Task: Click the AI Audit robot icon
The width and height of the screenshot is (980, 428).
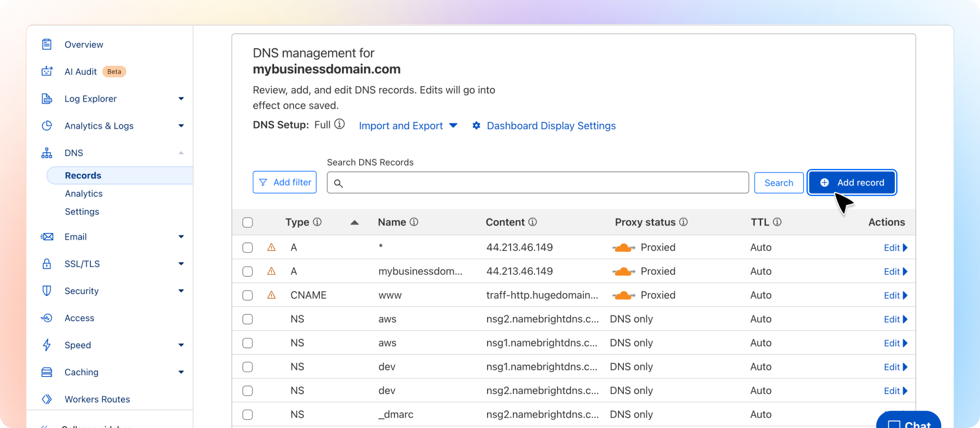Action: coord(47,72)
